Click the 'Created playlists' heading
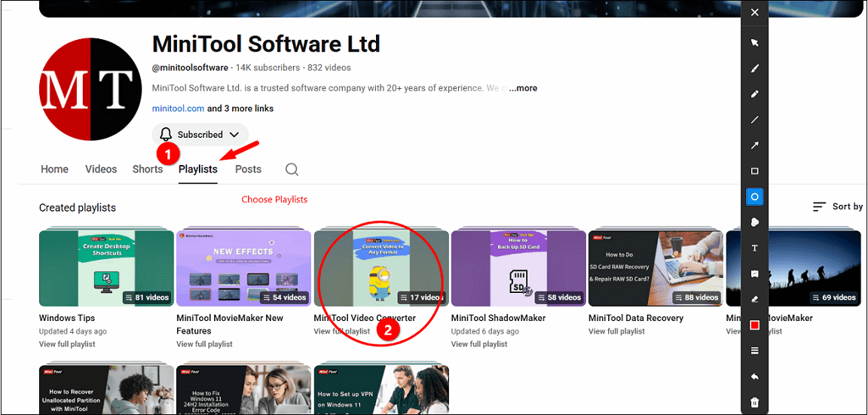The width and height of the screenshot is (868, 415). click(x=78, y=208)
